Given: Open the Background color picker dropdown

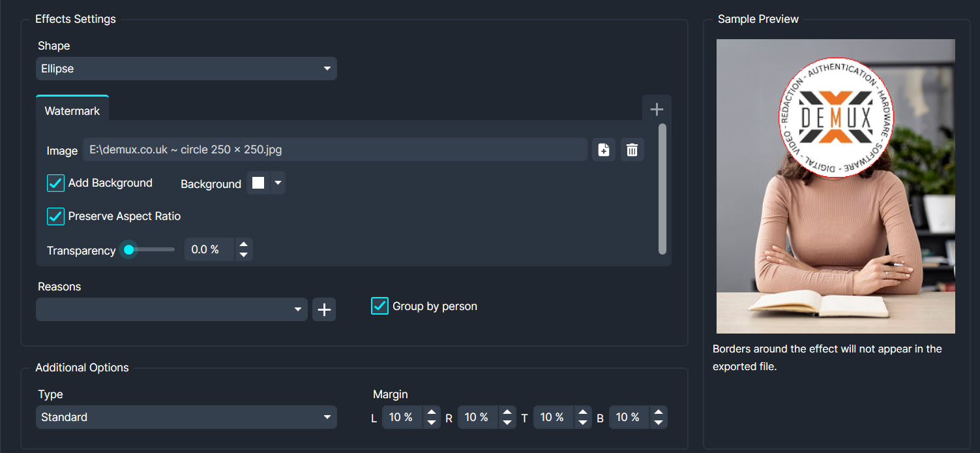Looking at the screenshot, I should tap(277, 183).
